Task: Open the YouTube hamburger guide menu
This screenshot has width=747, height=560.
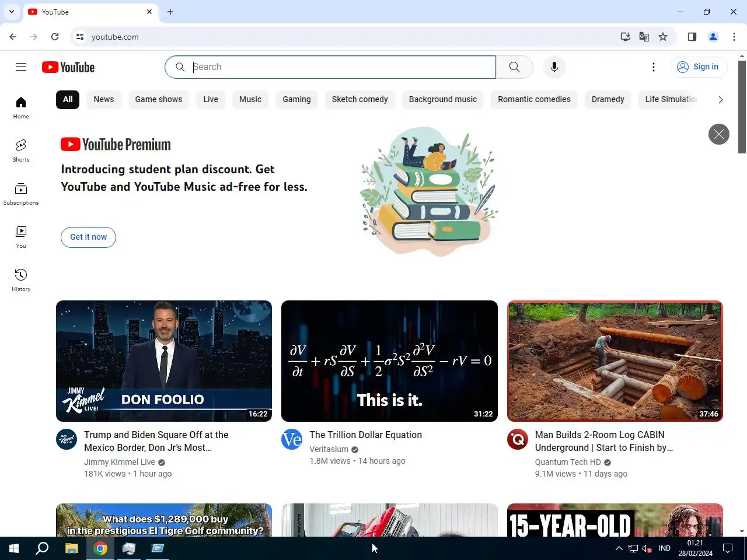Action: 21,67
